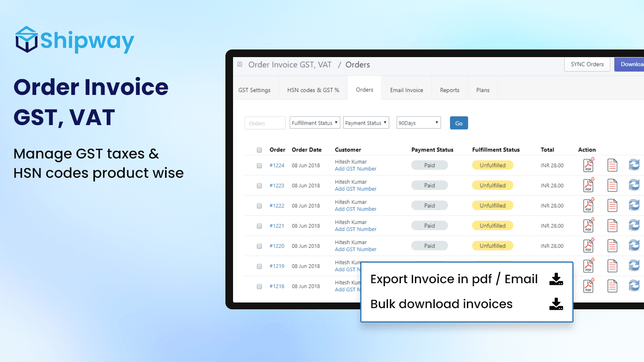This screenshot has height=362, width=644.
Task: Open the invoice document icon for order #1223
Action: (x=612, y=185)
